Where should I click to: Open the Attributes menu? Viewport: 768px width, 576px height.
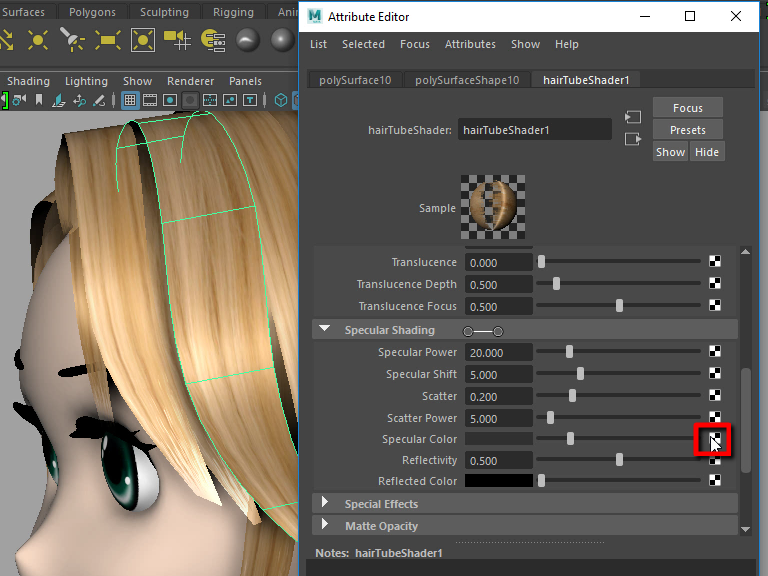pyautogui.click(x=470, y=44)
